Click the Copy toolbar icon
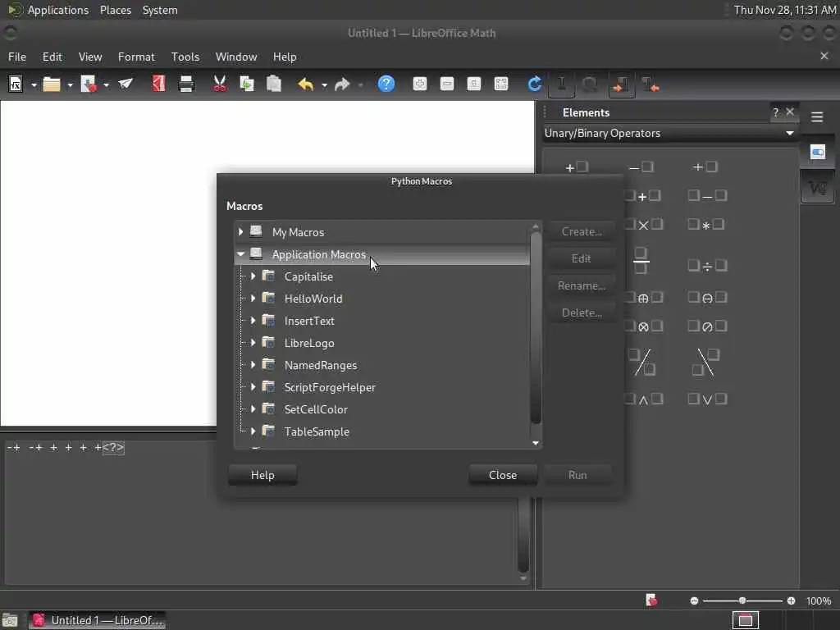This screenshot has height=630, width=840. pyautogui.click(x=247, y=84)
